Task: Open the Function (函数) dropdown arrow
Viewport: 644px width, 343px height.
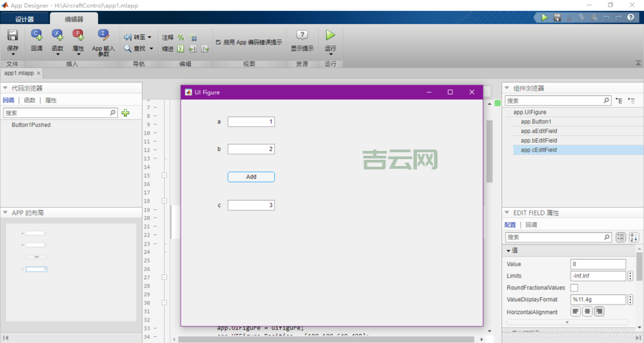Action: click(58, 54)
